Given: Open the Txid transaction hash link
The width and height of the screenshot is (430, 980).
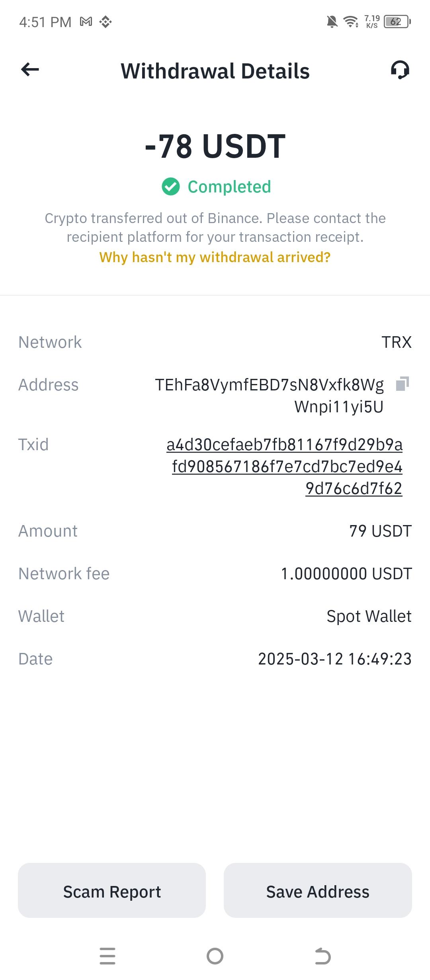Looking at the screenshot, I should point(285,466).
